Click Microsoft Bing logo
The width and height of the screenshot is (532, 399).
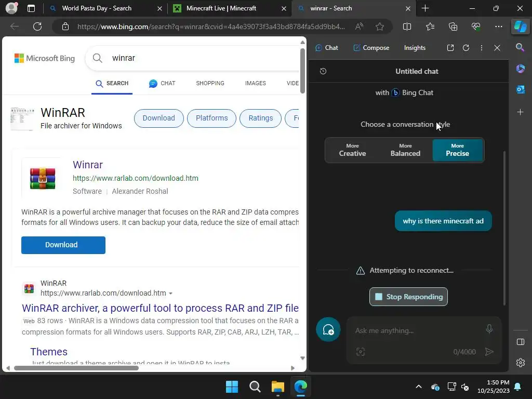[x=45, y=58]
